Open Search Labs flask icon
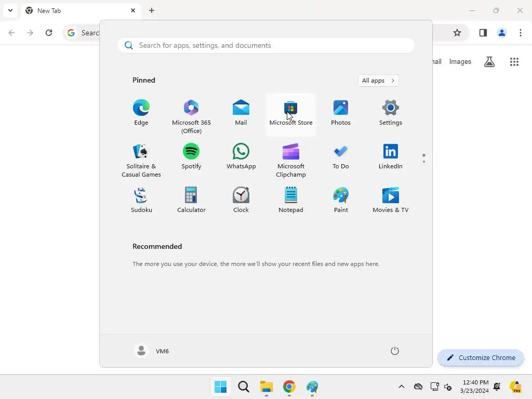The width and height of the screenshot is (532, 399). click(x=489, y=62)
